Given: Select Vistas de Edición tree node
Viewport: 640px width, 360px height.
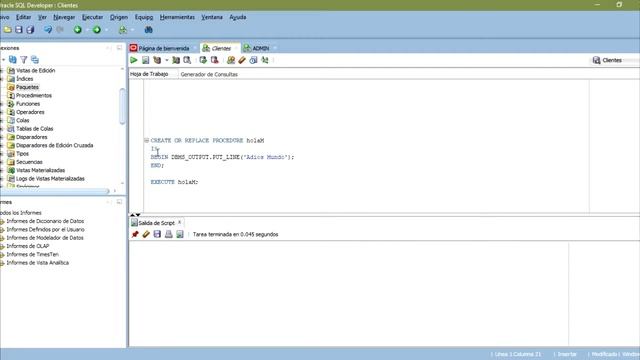Looking at the screenshot, I should pos(36,70).
